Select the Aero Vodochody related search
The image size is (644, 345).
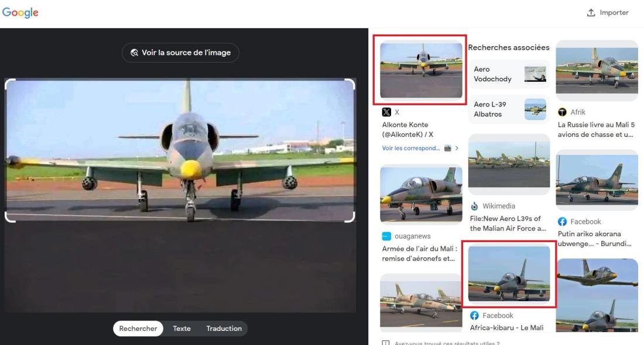(x=509, y=74)
